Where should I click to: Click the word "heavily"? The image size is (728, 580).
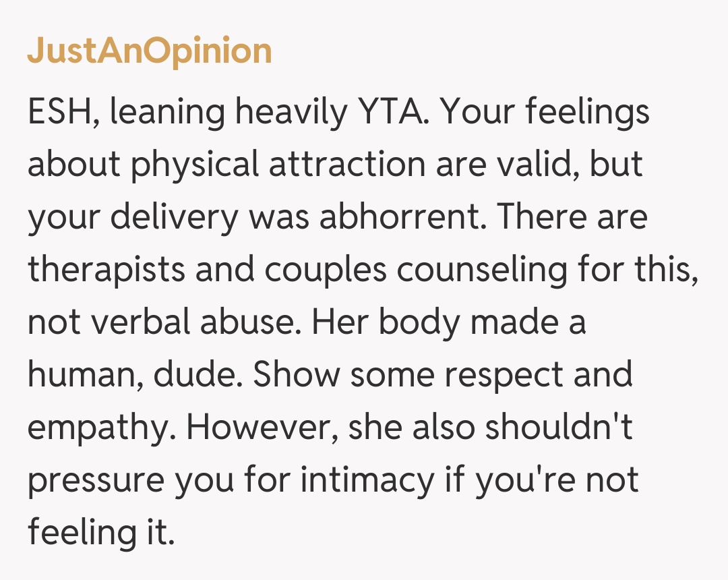[x=291, y=112]
